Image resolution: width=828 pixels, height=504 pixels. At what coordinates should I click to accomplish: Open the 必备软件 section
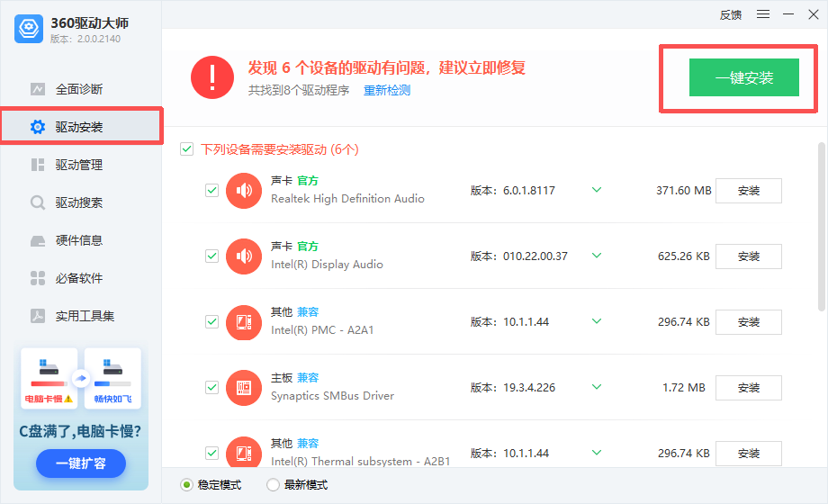81,278
